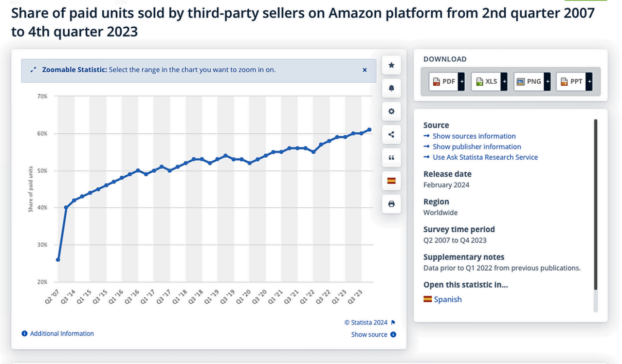Dismiss the Zoomable Statistic banner

click(365, 70)
